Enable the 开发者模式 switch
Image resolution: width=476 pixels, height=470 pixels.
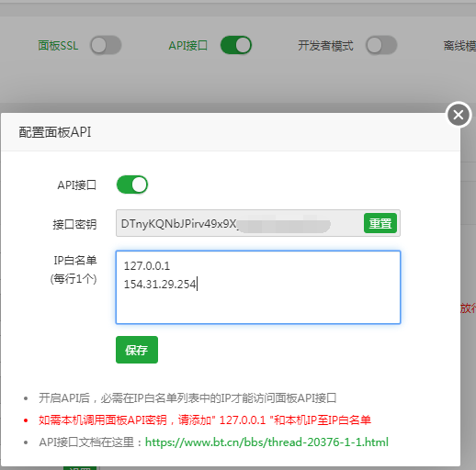click(x=381, y=45)
